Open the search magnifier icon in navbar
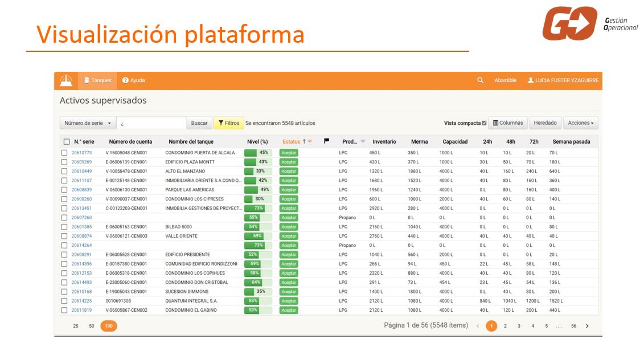 pyautogui.click(x=480, y=80)
